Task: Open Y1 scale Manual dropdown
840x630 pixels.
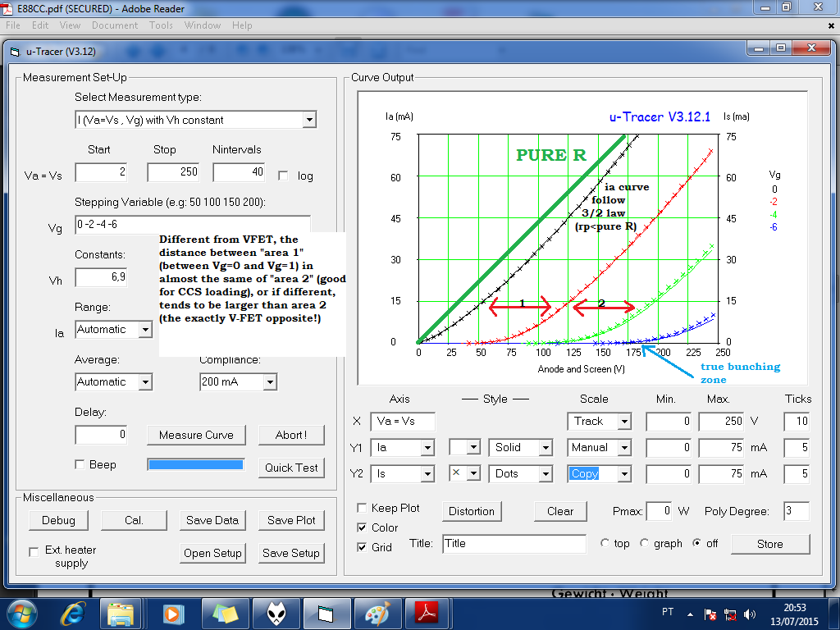Action: [624, 448]
